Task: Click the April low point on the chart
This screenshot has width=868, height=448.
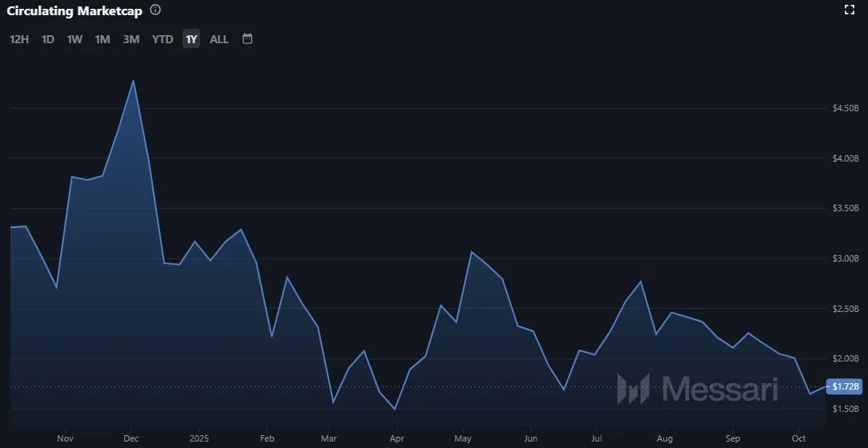Action: click(x=395, y=409)
